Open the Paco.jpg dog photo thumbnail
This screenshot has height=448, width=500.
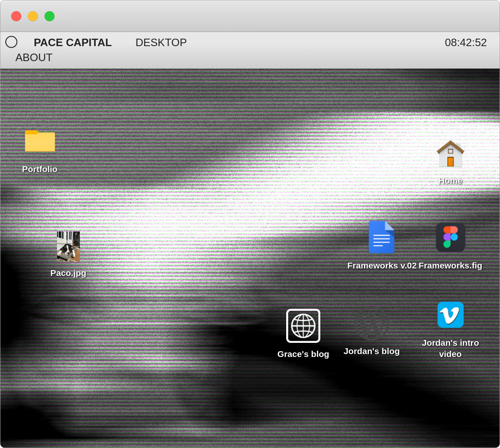pyautogui.click(x=68, y=246)
